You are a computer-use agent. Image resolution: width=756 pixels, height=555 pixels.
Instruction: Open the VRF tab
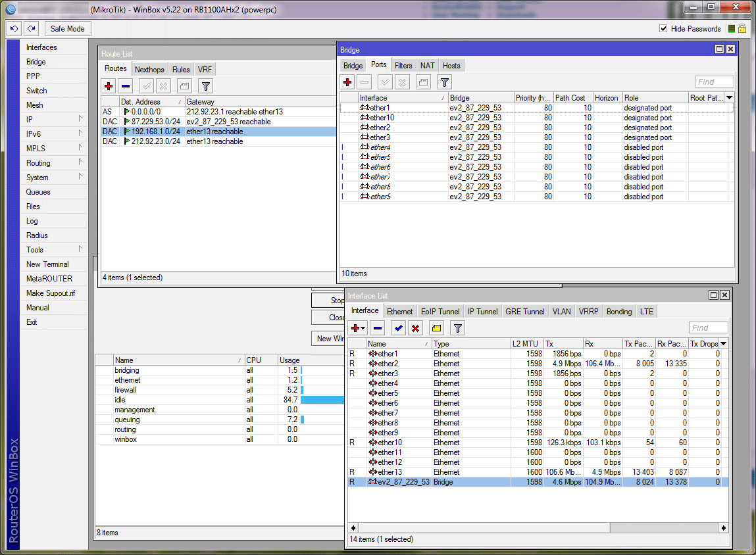205,70
